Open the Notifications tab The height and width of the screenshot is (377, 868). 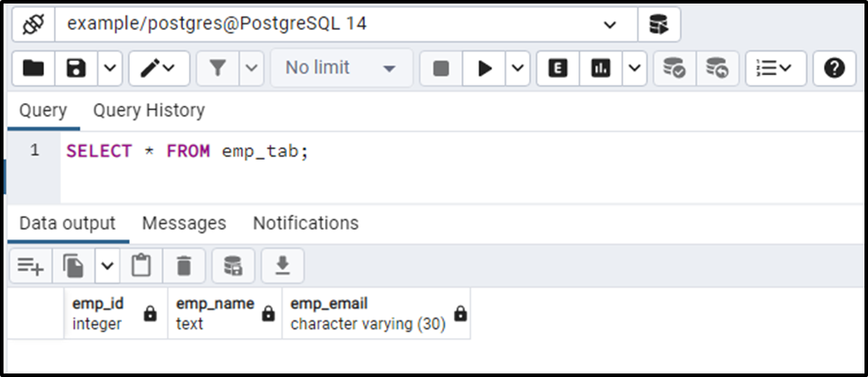click(x=306, y=223)
